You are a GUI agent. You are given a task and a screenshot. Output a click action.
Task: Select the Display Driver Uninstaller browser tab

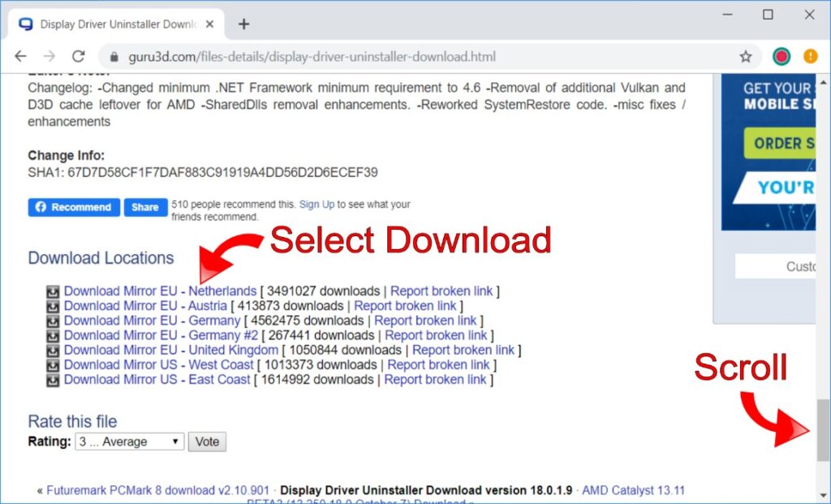[114, 24]
